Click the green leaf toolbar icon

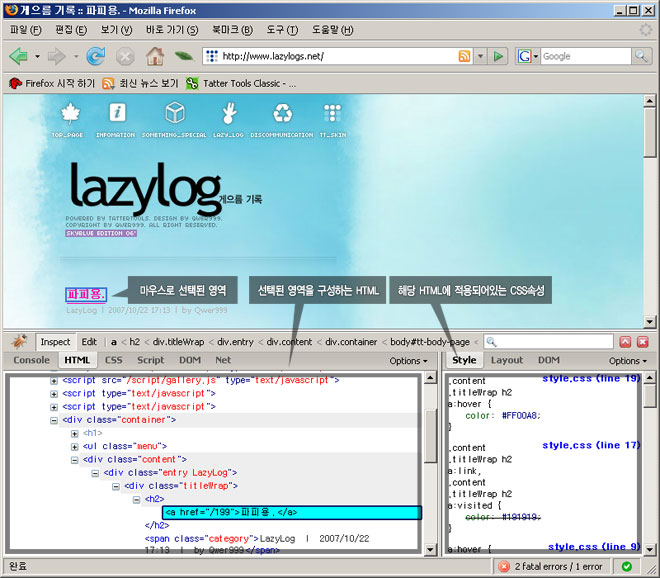[184, 56]
